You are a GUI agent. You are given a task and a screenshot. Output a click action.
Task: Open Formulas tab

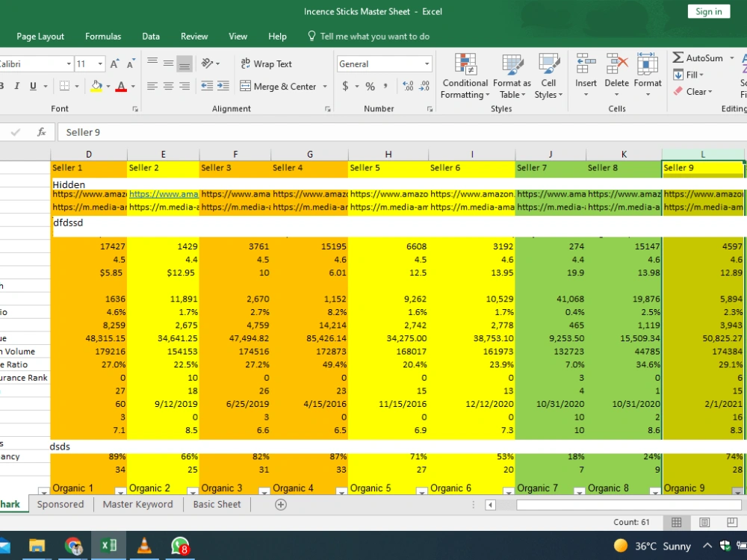tap(103, 36)
